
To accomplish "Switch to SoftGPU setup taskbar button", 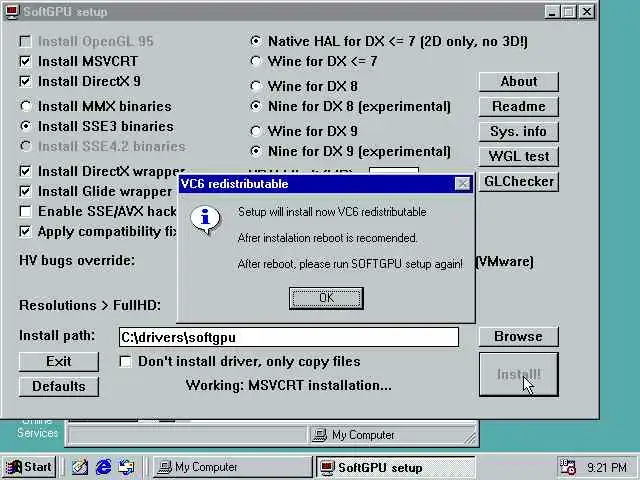I will click(x=396, y=467).
